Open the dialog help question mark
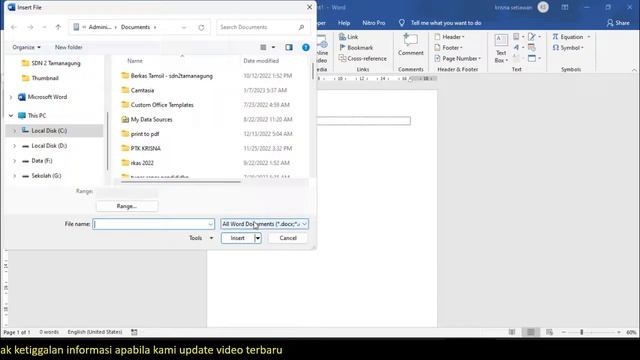 (306, 47)
